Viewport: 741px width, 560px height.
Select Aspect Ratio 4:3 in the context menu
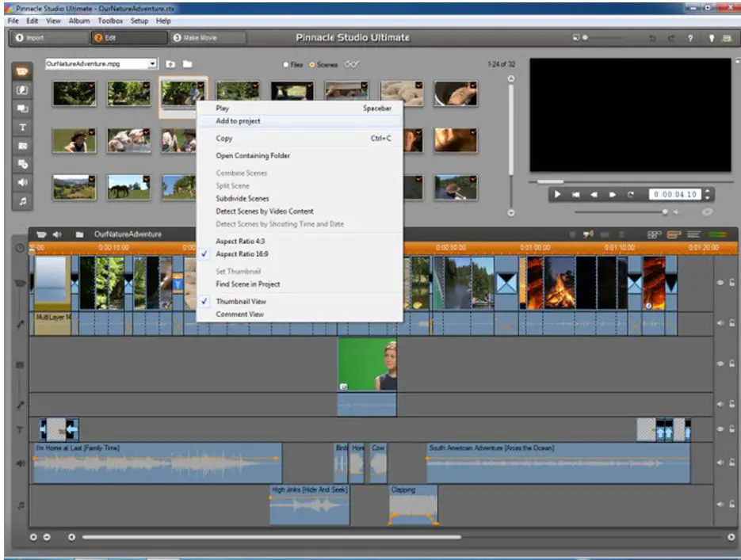300,242
